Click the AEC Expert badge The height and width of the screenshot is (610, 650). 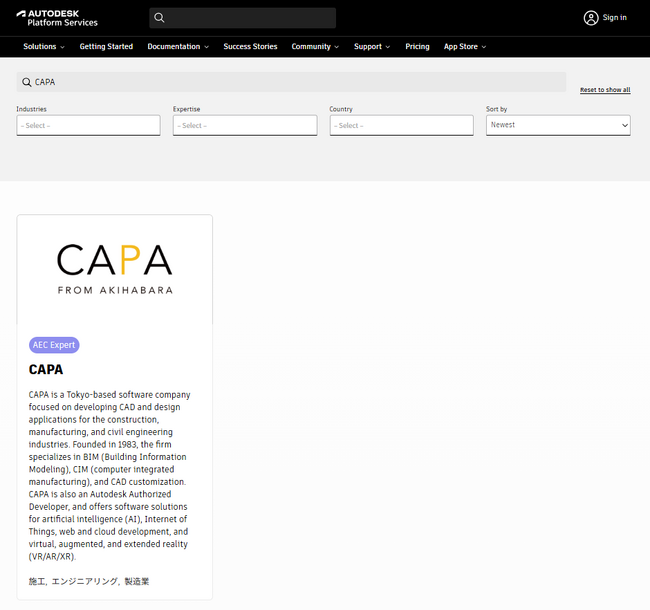pos(54,345)
